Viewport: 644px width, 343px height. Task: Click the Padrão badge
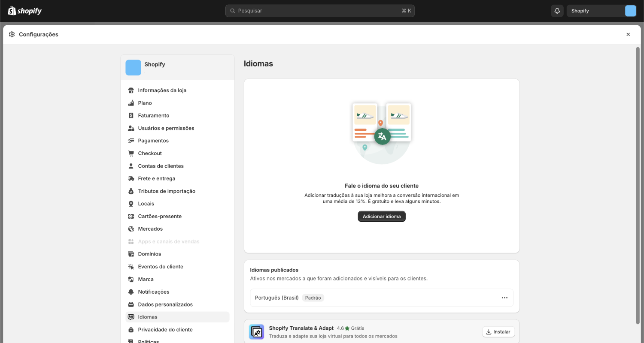tap(313, 298)
